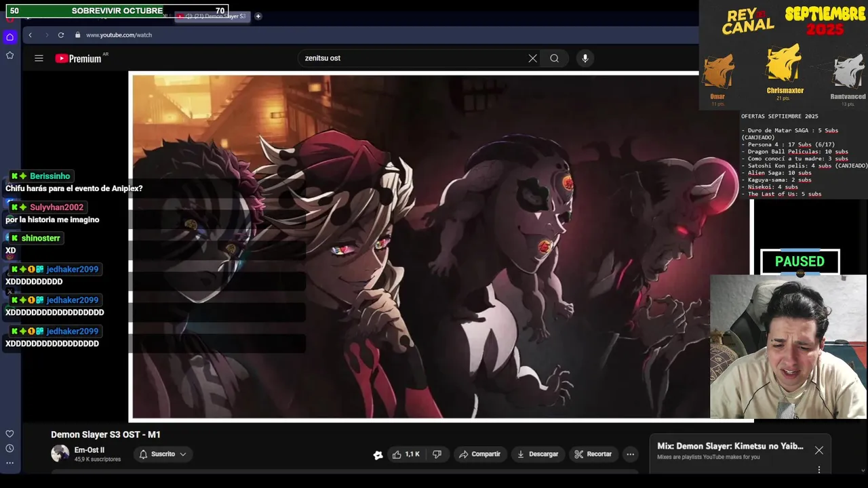This screenshot has height=488, width=868.
Task: Click the Omar wolf icon
Action: click(x=718, y=70)
